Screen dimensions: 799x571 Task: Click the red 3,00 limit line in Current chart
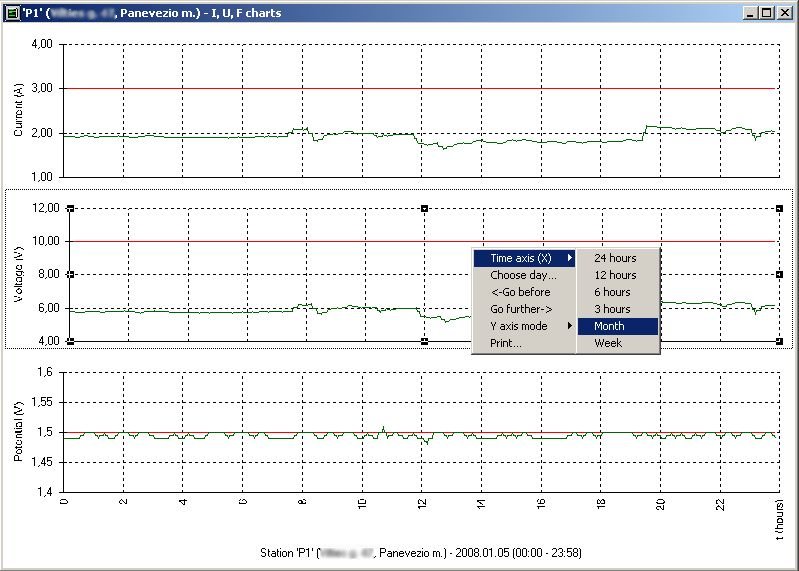pos(421,89)
